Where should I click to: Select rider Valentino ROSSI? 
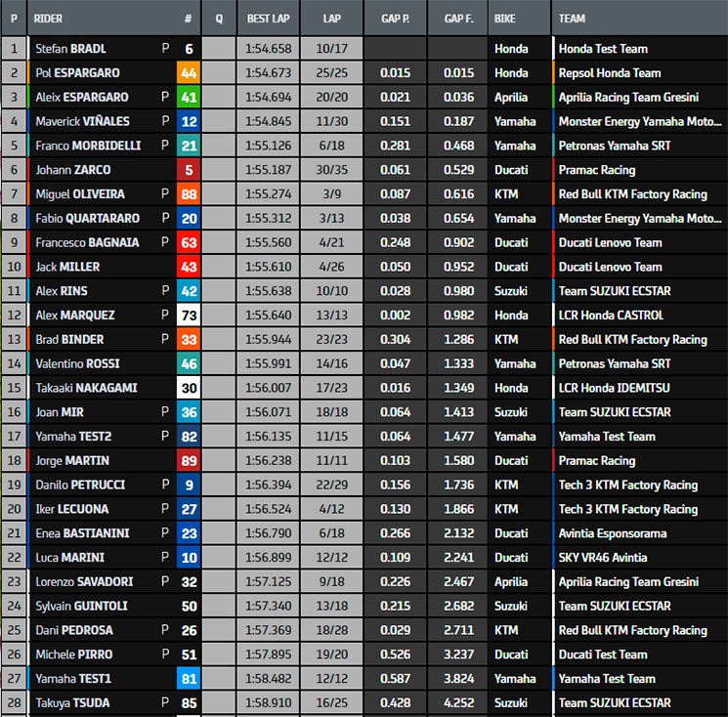[x=77, y=363]
